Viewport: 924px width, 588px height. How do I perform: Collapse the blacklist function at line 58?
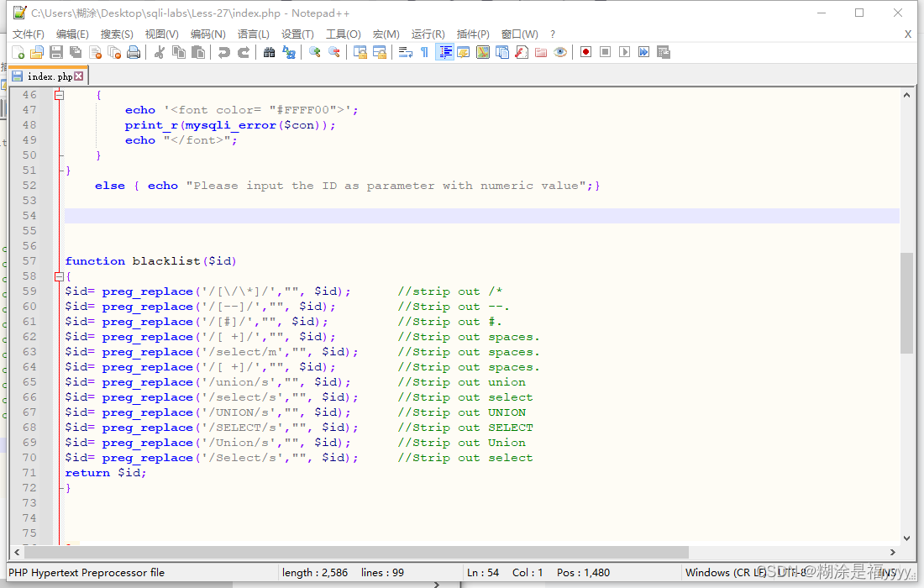(59, 276)
